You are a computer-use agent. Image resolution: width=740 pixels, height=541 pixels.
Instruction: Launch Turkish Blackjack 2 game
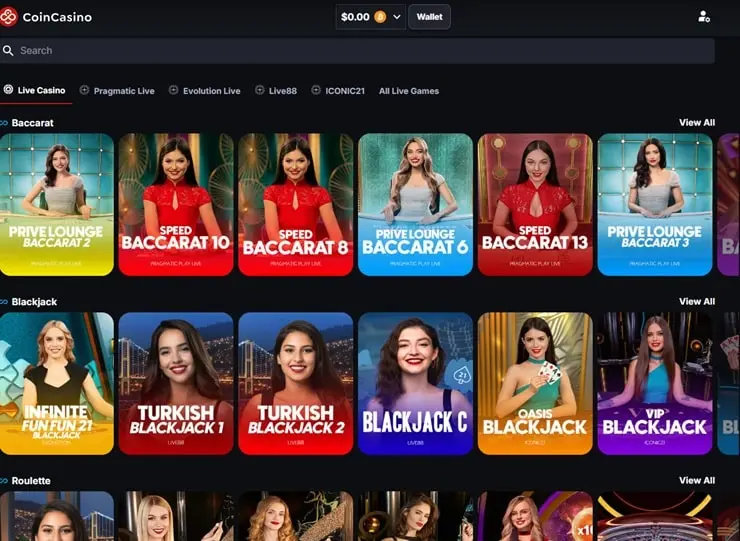click(295, 383)
